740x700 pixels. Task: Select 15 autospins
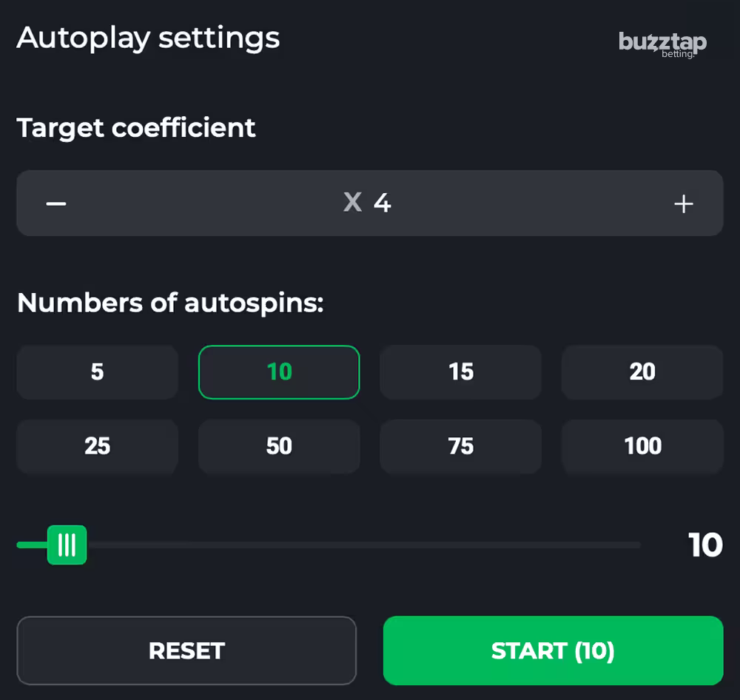coord(460,372)
